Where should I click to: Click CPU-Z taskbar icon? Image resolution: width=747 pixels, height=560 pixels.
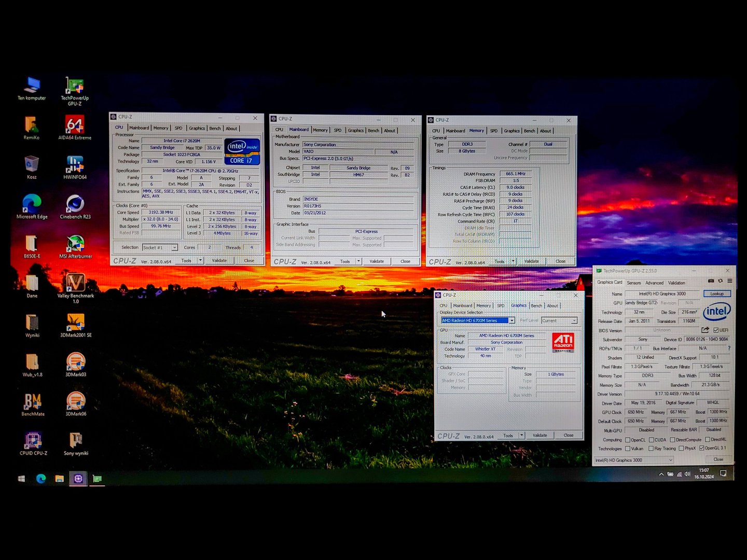click(78, 479)
